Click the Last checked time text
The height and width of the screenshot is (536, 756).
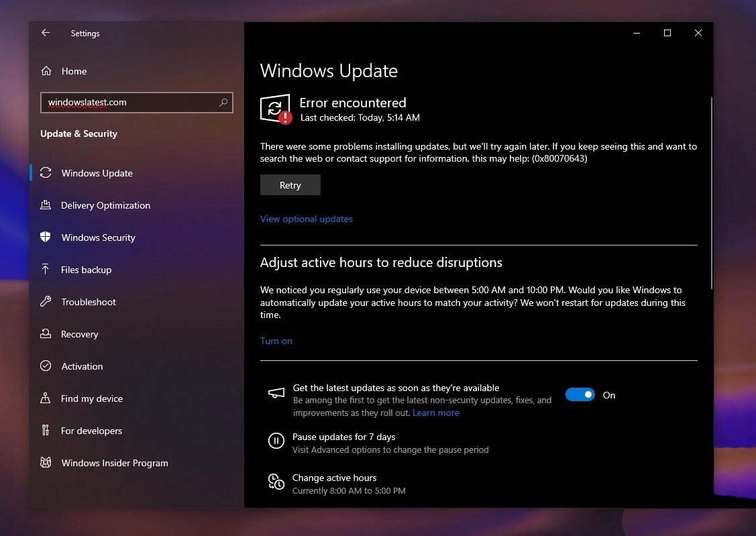(360, 117)
